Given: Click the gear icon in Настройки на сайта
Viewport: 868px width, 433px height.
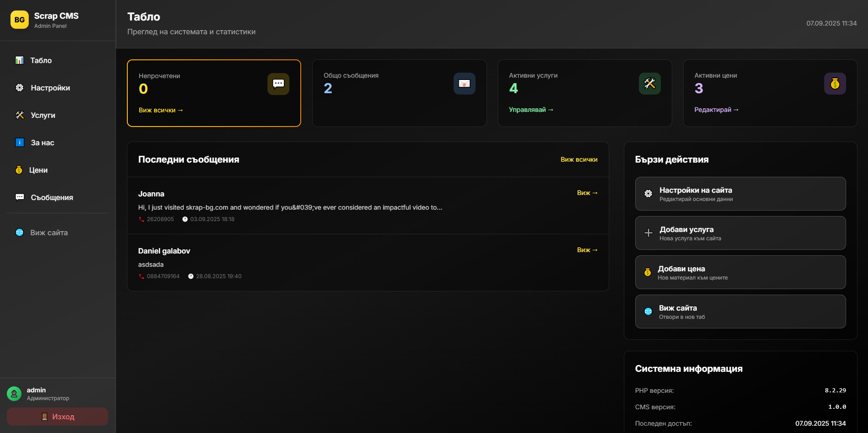Looking at the screenshot, I should pyautogui.click(x=648, y=194).
